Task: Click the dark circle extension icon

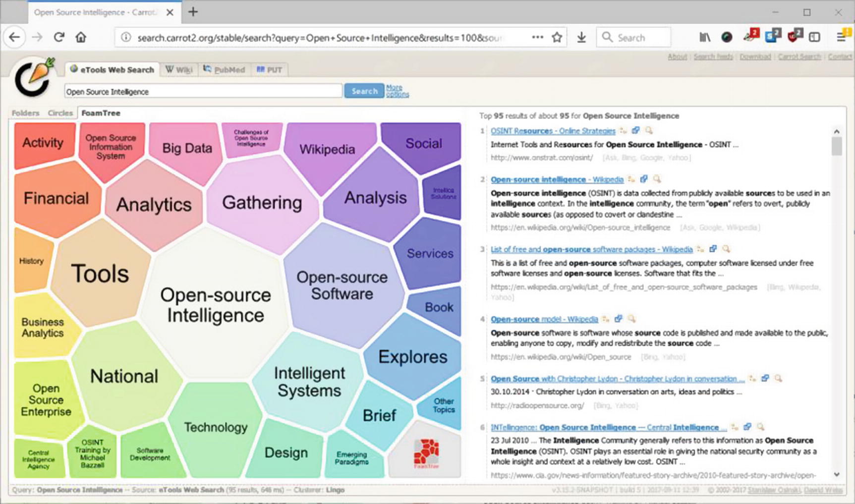Action: click(727, 37)
